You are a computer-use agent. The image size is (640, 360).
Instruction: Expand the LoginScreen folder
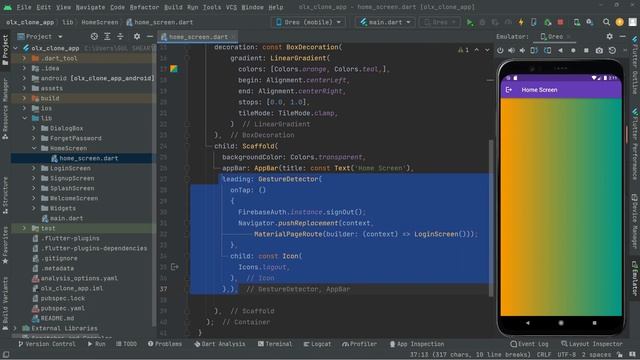[x=34, y=168]
